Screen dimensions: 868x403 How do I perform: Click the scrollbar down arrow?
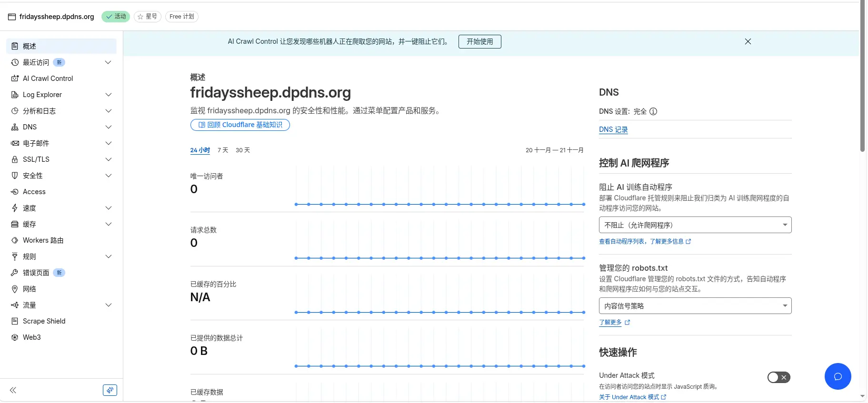pos(862,396)
